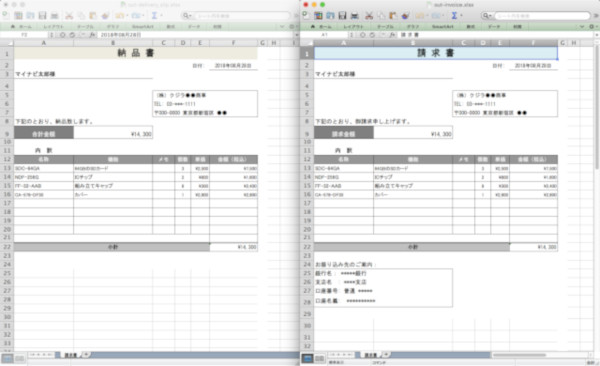This screenshot has width=600, height=366.
Task: Switch the invoice window to Page Layout view
Action: point(320,358)
